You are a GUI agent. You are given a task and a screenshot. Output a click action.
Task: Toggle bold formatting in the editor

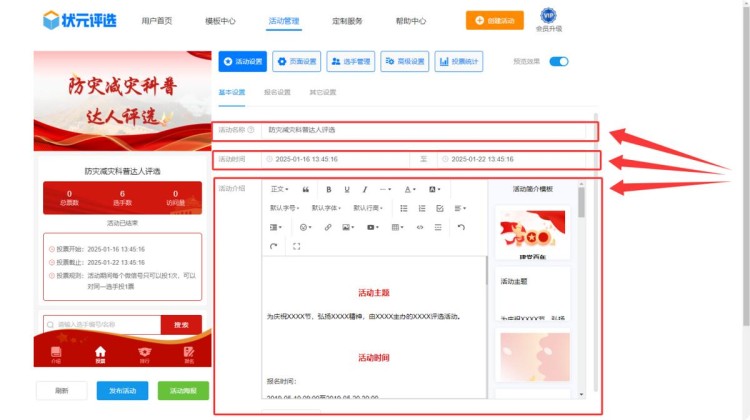click(x=329, y=189)
